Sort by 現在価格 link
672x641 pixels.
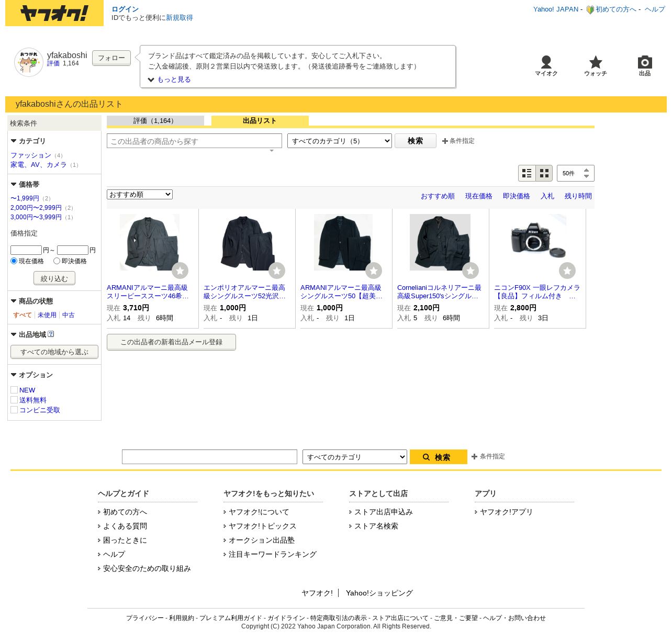point(479,196)
